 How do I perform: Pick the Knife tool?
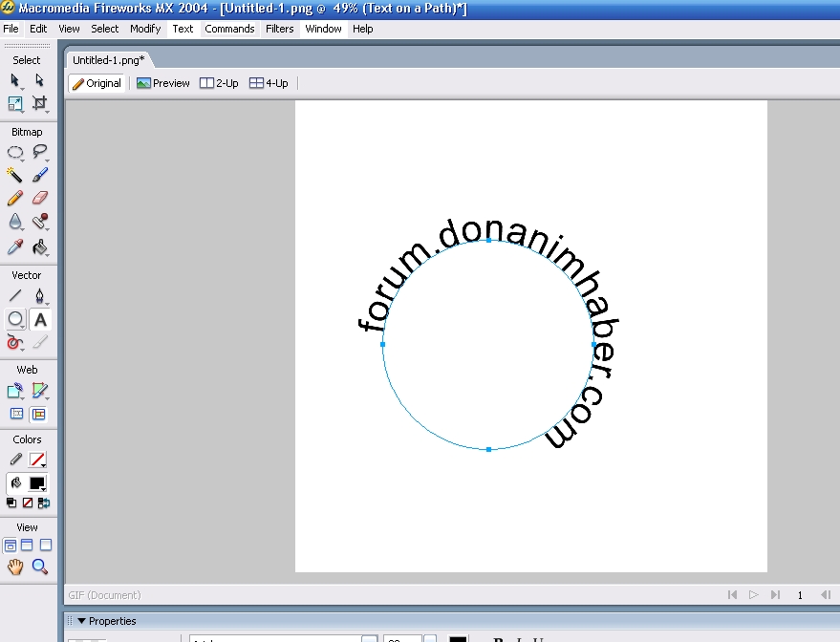[x=39, y=342]
